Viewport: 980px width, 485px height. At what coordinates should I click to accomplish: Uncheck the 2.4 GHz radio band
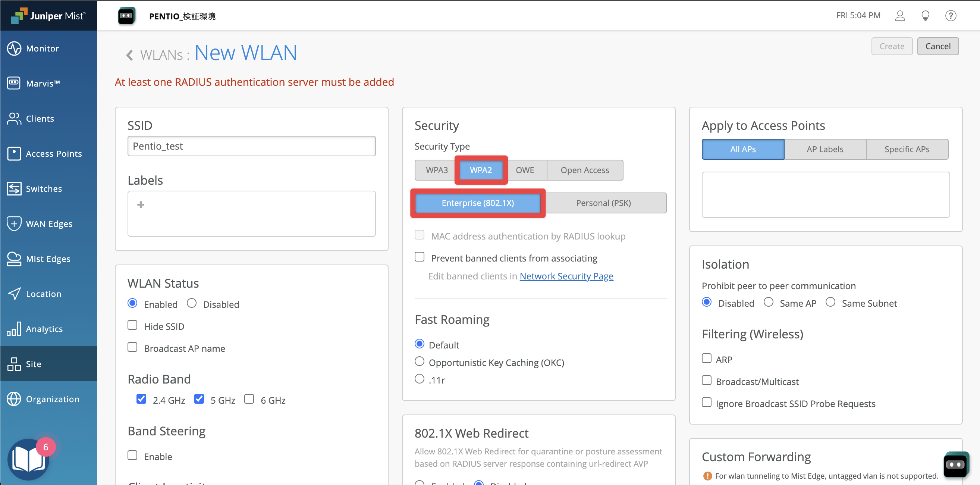141,399
